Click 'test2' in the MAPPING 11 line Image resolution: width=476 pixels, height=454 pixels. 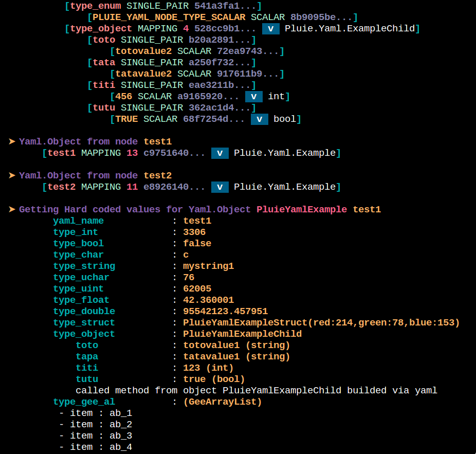pyautogui.click(x=62, y=187)
